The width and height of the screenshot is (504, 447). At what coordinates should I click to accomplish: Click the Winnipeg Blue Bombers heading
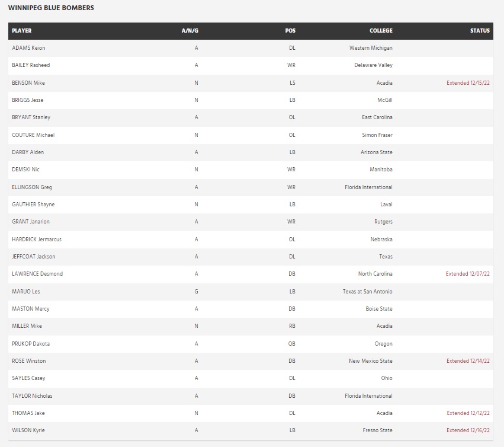[51, 8]
